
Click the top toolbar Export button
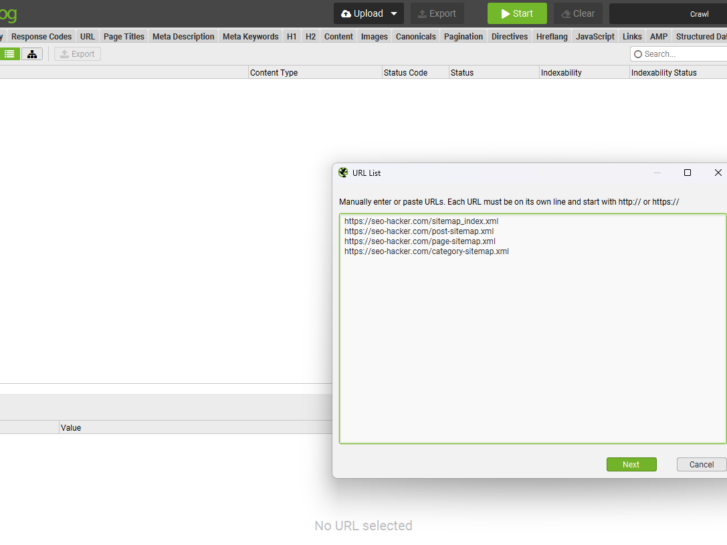pos(437,13)
